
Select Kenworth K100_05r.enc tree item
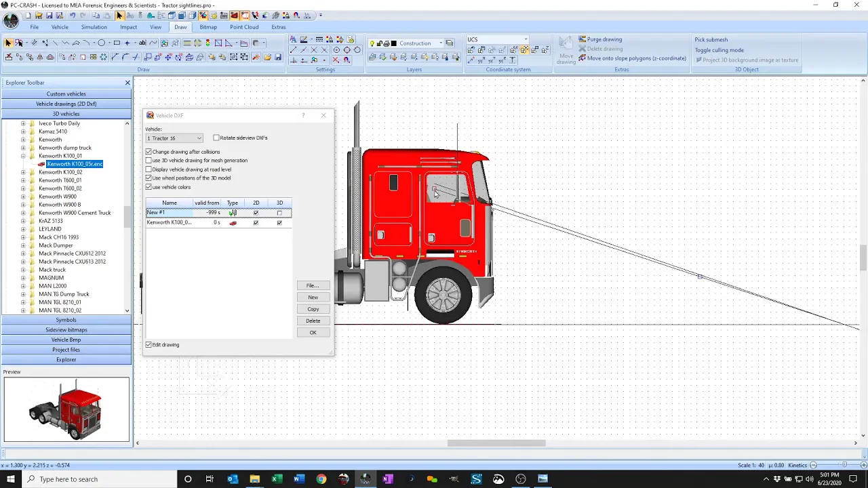tap(75, 164)
